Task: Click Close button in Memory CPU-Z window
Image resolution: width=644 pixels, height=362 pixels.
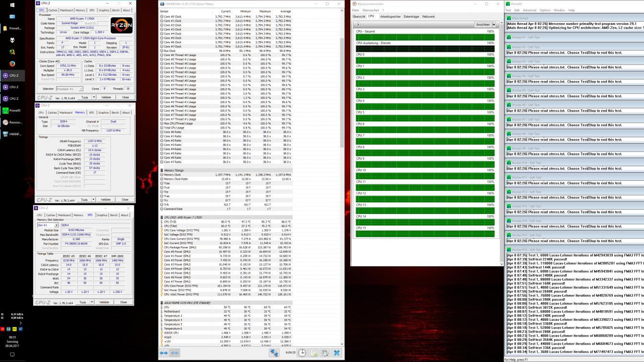Action: pyautogui.click(x=125, y=199)
